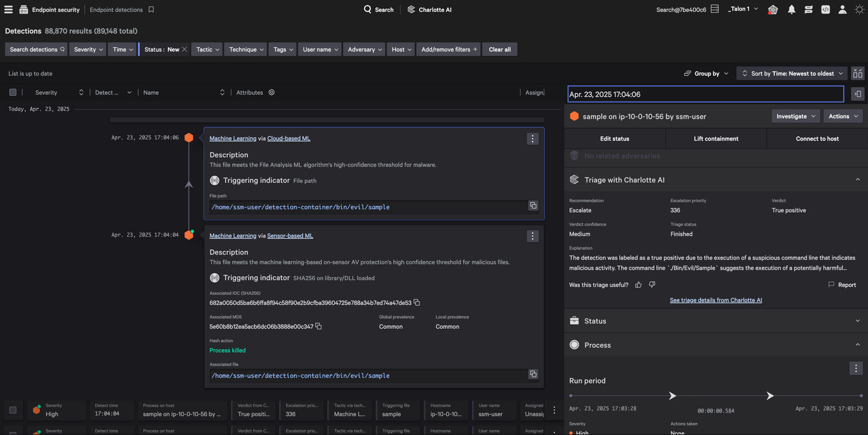868x435 pixels.
Task: Rate the triage helpful with thumbs up
Action: coord(638,284)
